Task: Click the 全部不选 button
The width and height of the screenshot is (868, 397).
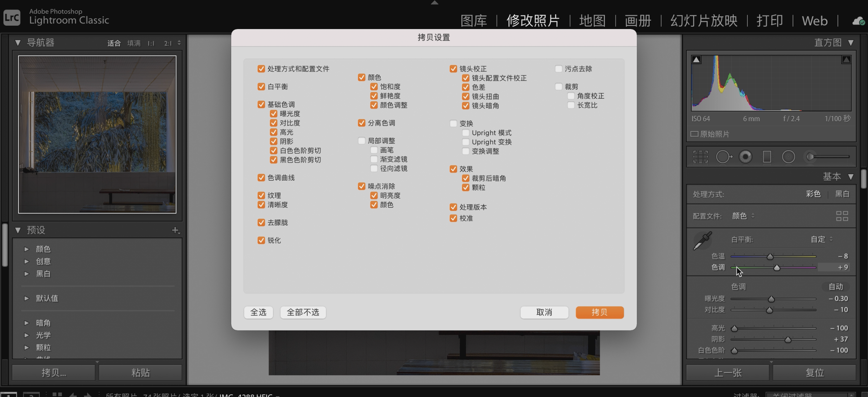Action: (x=303, y=312)
